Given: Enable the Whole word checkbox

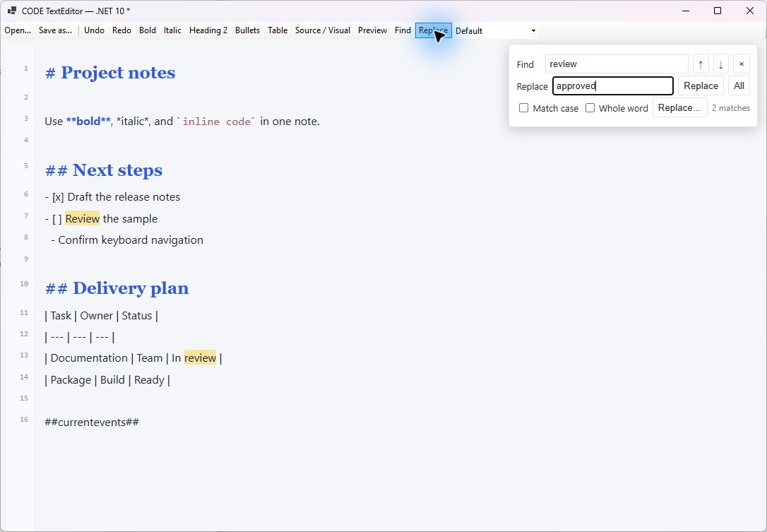Looking at the screenshot, I should click(590, 107).
